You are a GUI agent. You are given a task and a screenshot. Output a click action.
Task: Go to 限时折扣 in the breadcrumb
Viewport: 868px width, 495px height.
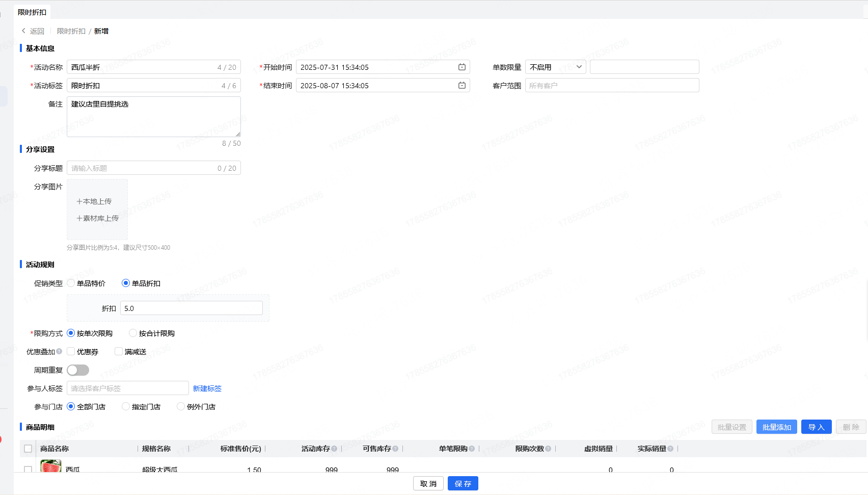(x=71, y=31)
